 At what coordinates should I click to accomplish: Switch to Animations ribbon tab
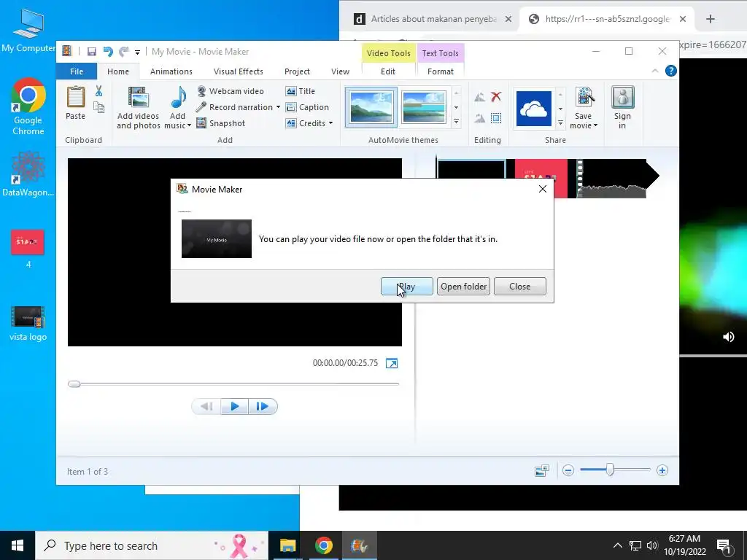point(171,71)
